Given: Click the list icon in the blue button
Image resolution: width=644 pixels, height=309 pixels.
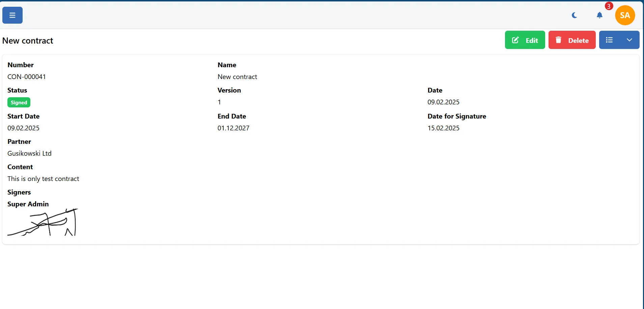Looking at the screenshot, I should [609, 40].
